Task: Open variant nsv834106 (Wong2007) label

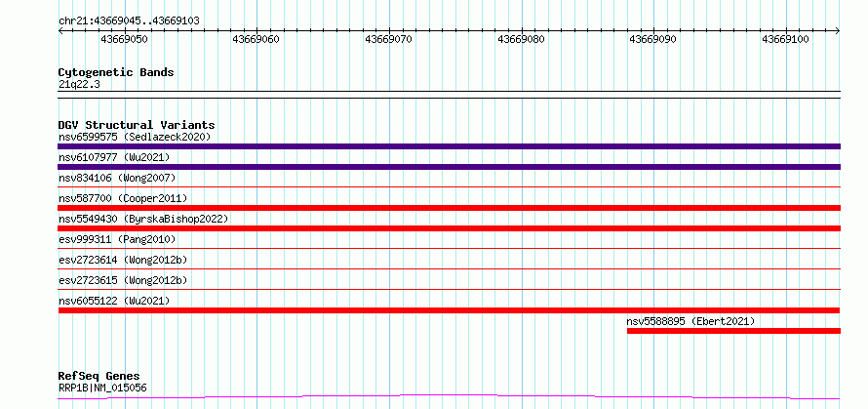Action: click(x=117, y=178)
